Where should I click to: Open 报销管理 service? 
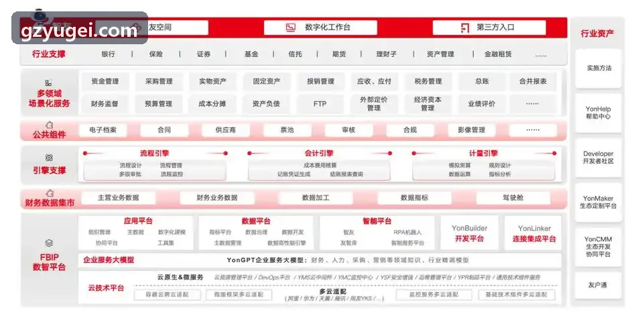(x=320, y=81)
